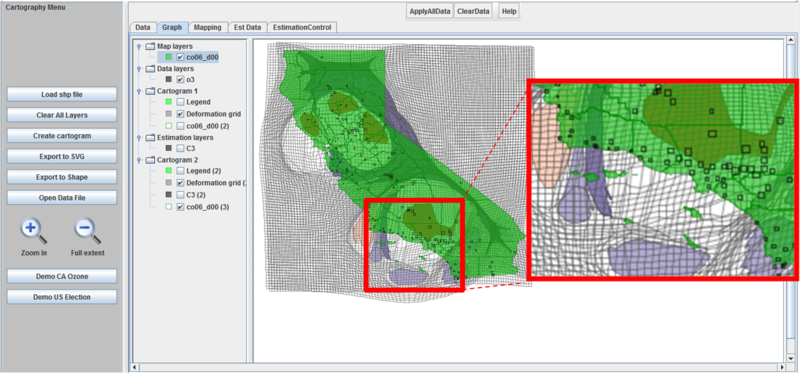Viewport: 800px width, 373px height.
Task: Click the Cartogram 2 folder icon
Action: 150,160
